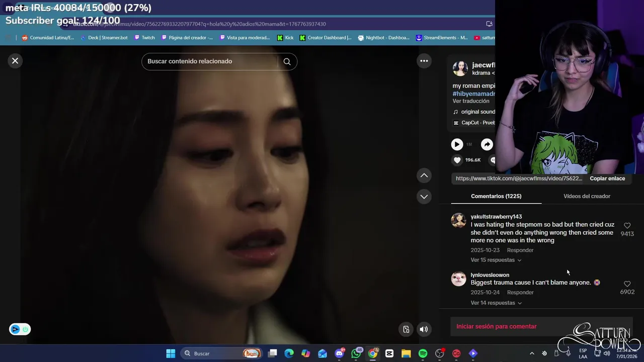This screenshot has width=644, height=362.
Task: Open Task View on taskbar
Action: (x=272, y=353)
